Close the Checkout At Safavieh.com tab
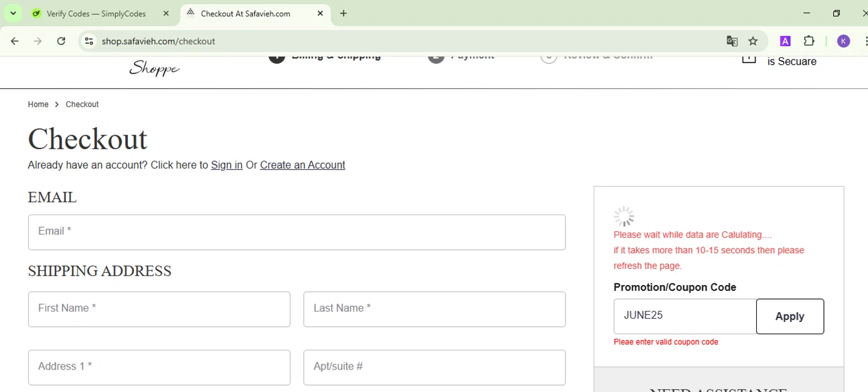This screenshot has width=868, height=392. point(320,13)
